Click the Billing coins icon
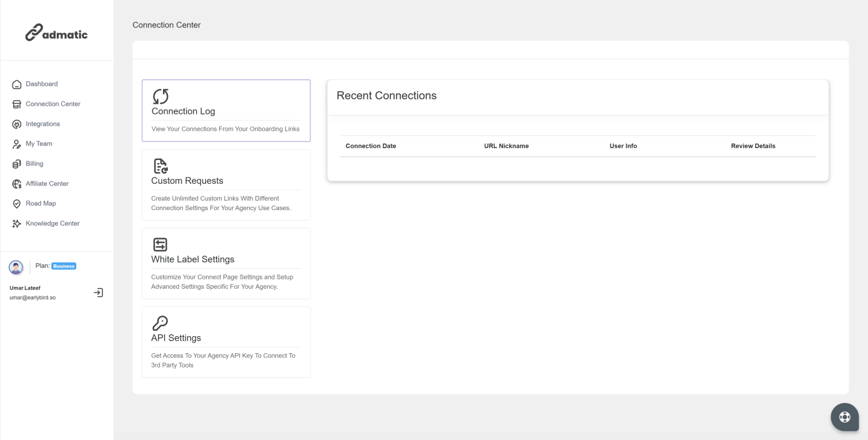868x440 pixels. (x=17, y=164)
